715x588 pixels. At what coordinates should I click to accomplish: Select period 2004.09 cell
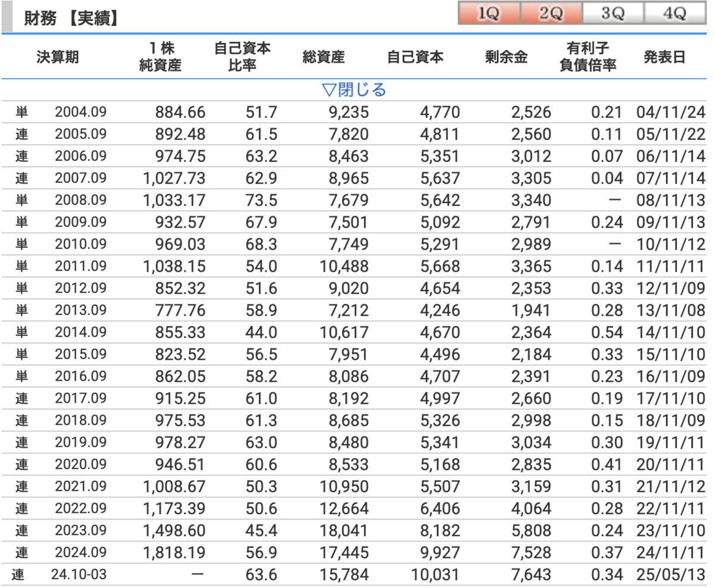(80, 112)
